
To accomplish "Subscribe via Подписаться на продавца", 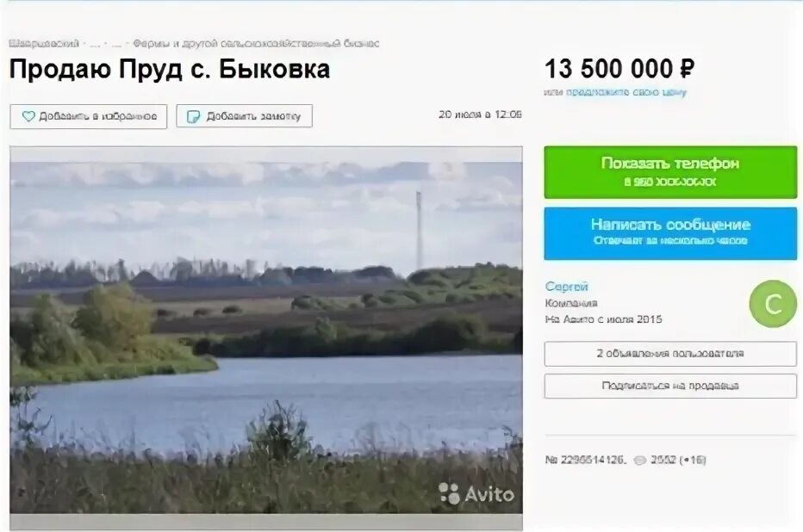I will (670, 386).
